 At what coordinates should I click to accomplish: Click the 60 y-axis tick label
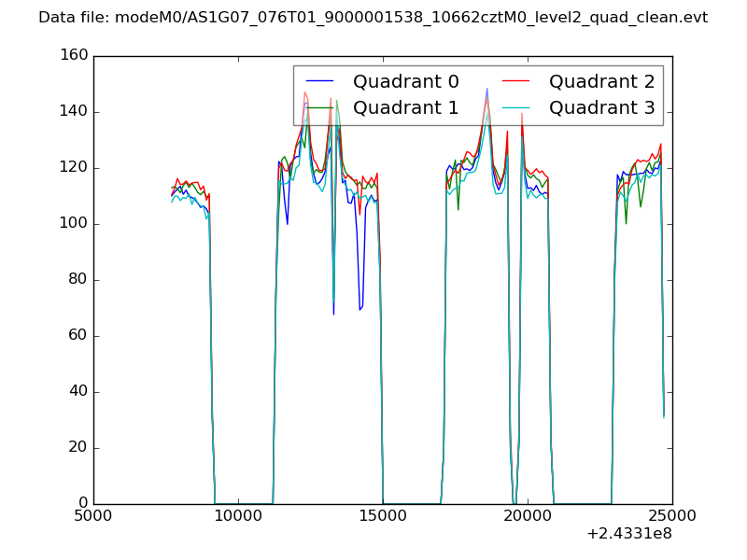[78, 336]
